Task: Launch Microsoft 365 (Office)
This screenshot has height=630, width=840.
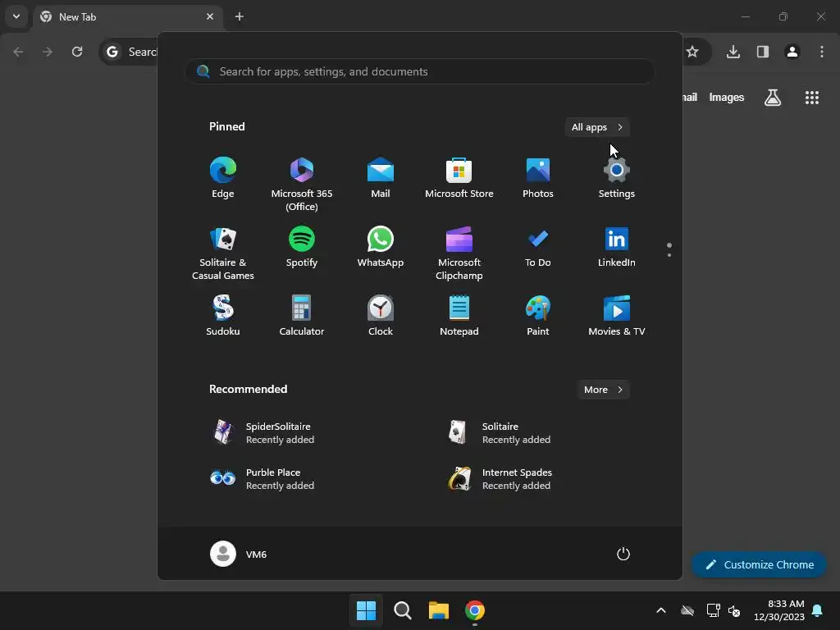Action: coord(302,185)
